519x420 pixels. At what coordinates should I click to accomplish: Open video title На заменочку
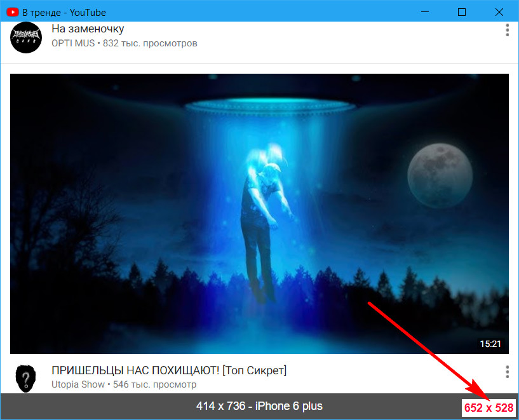(88, 29)
